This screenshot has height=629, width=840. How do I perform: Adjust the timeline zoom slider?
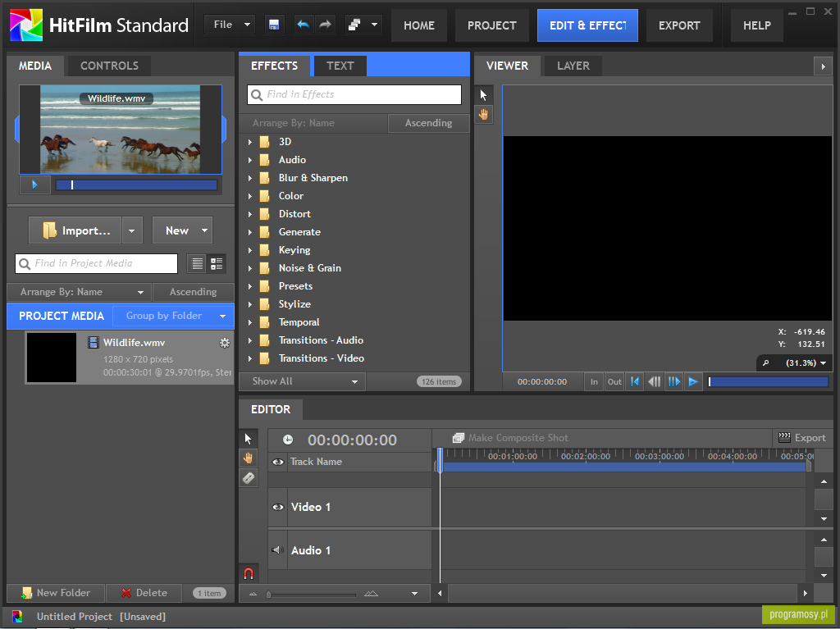click(x=312, y=595)
